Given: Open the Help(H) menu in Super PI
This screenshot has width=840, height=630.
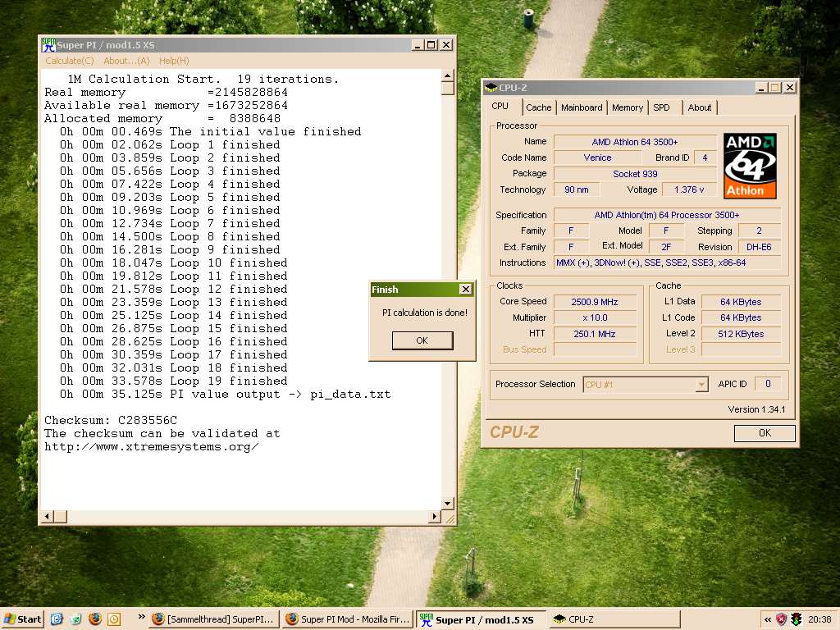Looking at the screenshot, I should click(174, 61).
